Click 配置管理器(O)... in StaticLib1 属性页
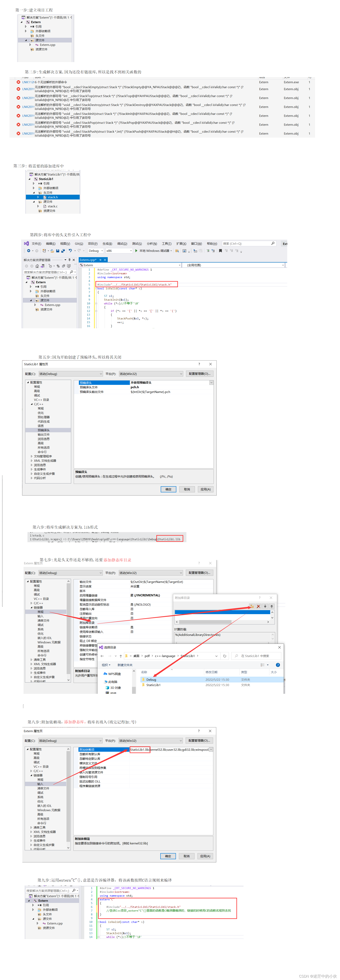 click(x=200, y=374)
